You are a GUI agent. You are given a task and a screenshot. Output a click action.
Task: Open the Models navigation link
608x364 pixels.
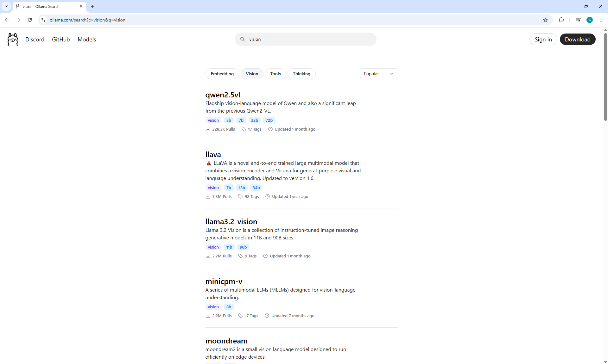point(87,40)
